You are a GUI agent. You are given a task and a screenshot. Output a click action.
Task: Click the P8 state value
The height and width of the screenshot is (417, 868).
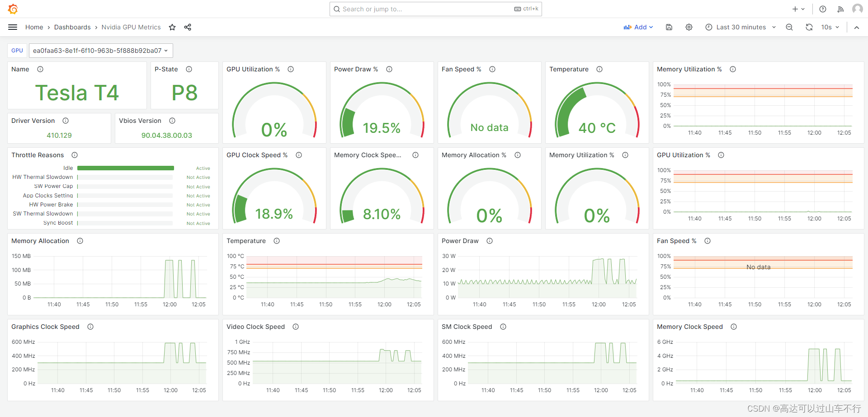tap(184, 93)
